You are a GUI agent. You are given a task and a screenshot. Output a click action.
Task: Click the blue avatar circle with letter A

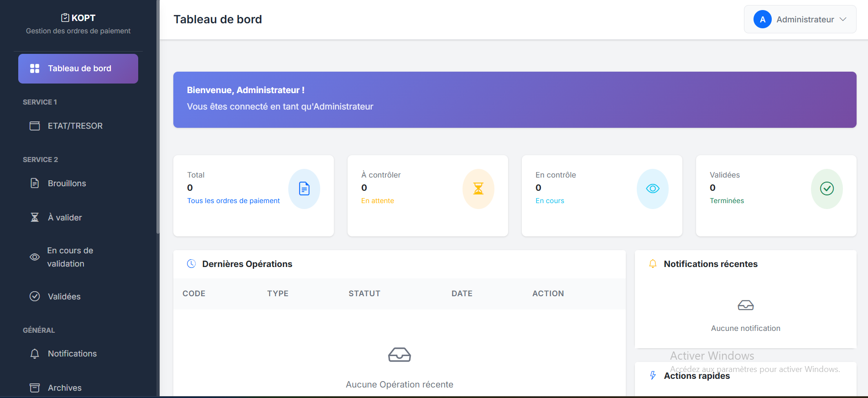pos(762,20)
